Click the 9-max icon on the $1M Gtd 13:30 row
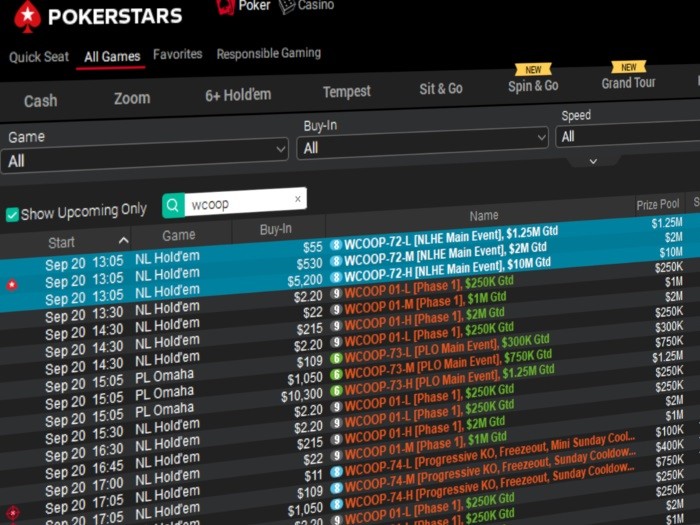Screen dimensions: 700x525 [336, 309]
